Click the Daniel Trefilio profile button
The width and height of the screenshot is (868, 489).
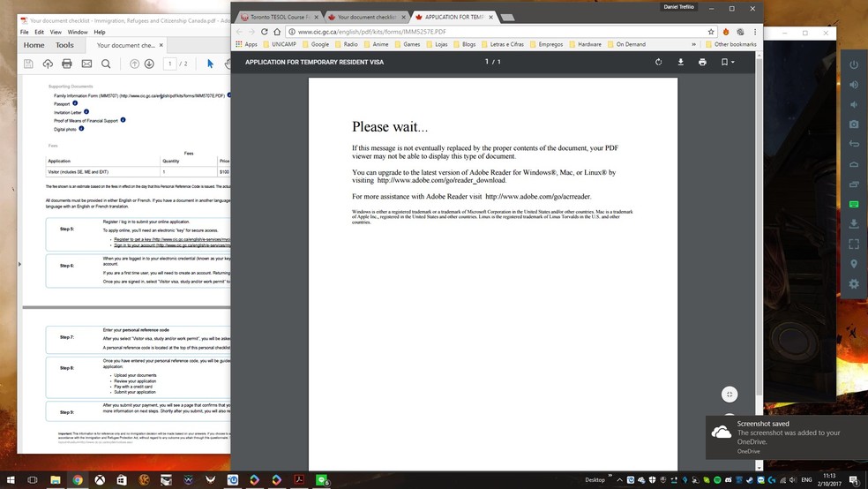679,7
